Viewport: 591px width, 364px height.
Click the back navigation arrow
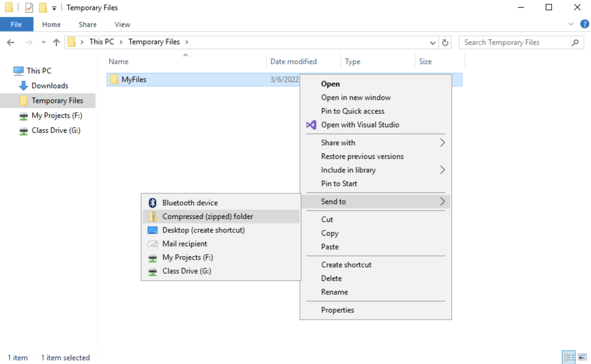tap(11, 42)
